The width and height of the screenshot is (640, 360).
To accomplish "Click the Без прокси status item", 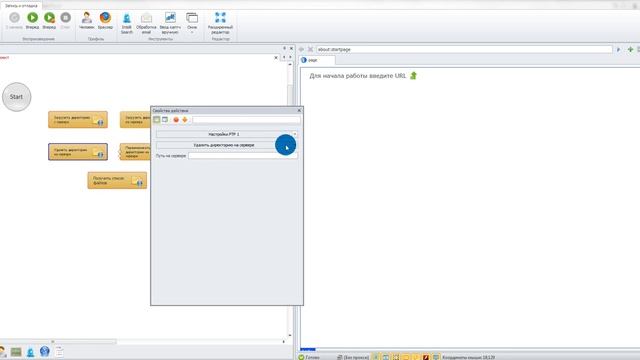I will [x=353, y=357].
